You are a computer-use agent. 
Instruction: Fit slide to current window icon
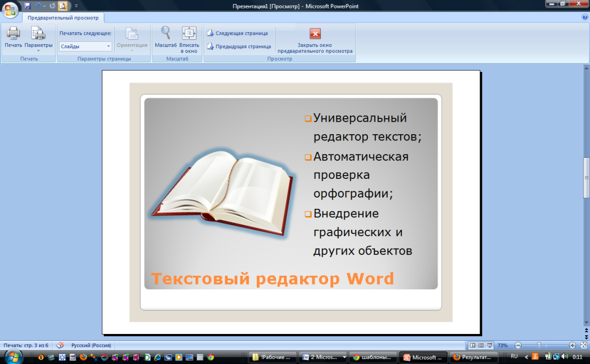pos(584,345)
